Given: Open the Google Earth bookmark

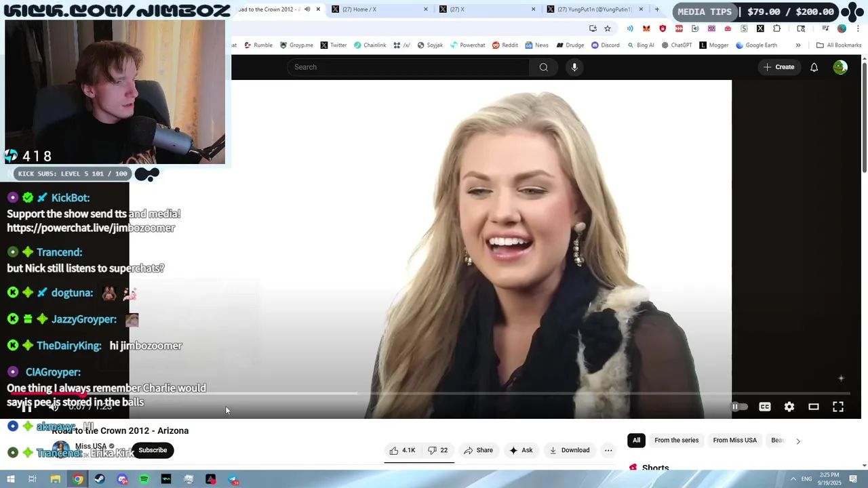Looking at the screenshot, I should pyautogui.click(x=756, y=45).
